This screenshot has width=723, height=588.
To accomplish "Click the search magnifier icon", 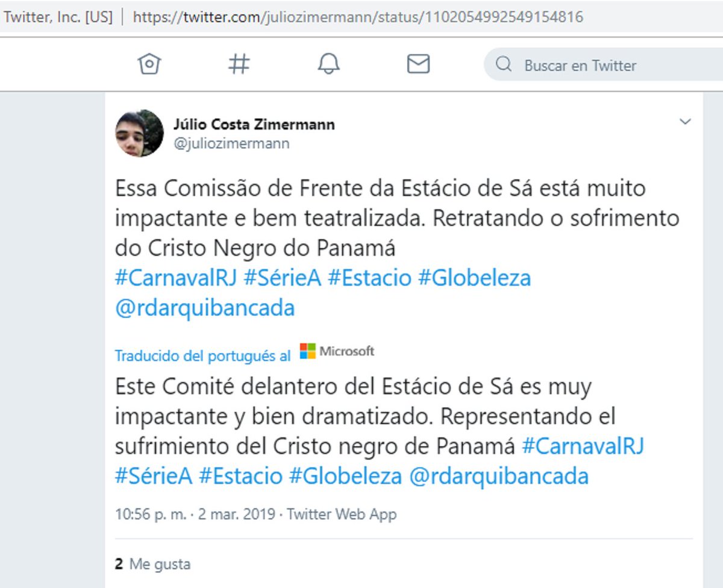I will (504, 64).
